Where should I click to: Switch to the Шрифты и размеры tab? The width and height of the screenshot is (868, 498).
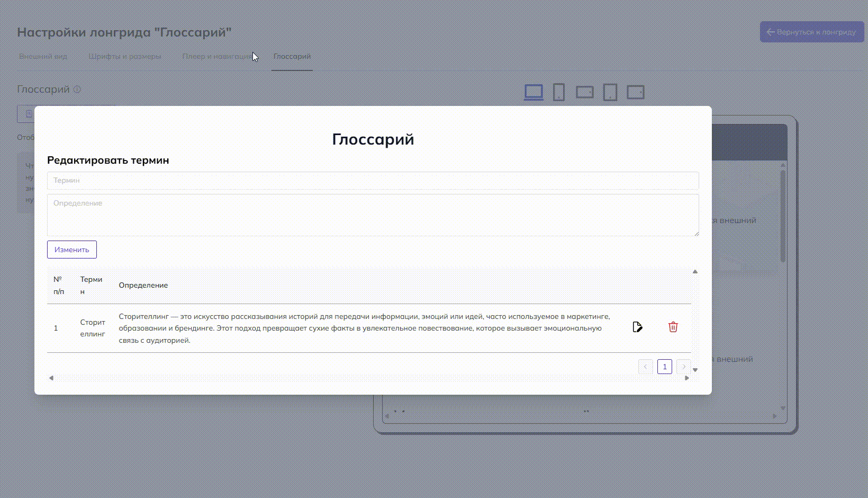(124, 57)
